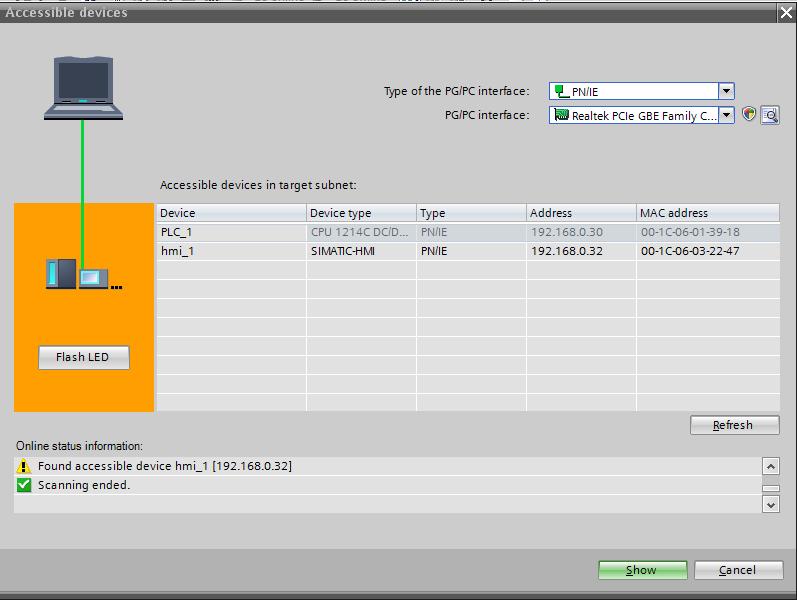
Task: Select the hmi_1 device row
Action: 468,251
